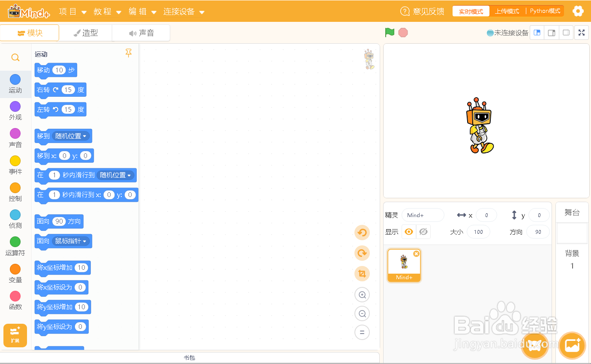Viewport: 591px width, 364px height.
Task: Open the 扩展 extensions button
Action: [x=15, y=335]
